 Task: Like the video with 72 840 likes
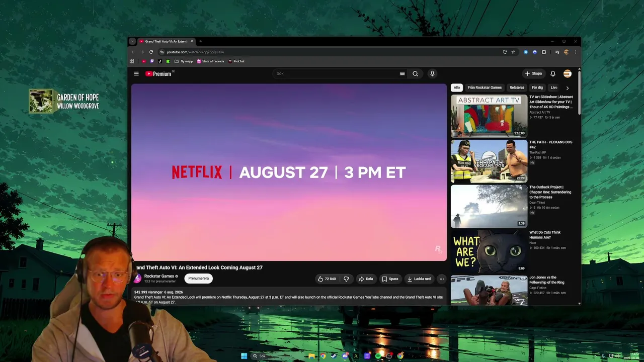tap(327, 279)
